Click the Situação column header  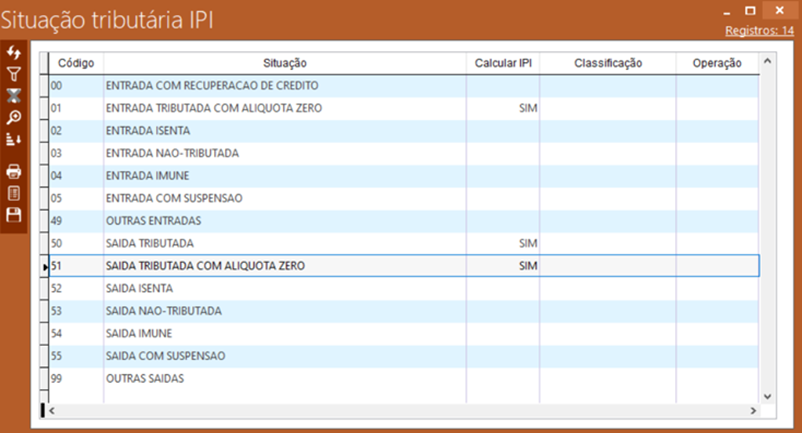(x=285, y=63)
